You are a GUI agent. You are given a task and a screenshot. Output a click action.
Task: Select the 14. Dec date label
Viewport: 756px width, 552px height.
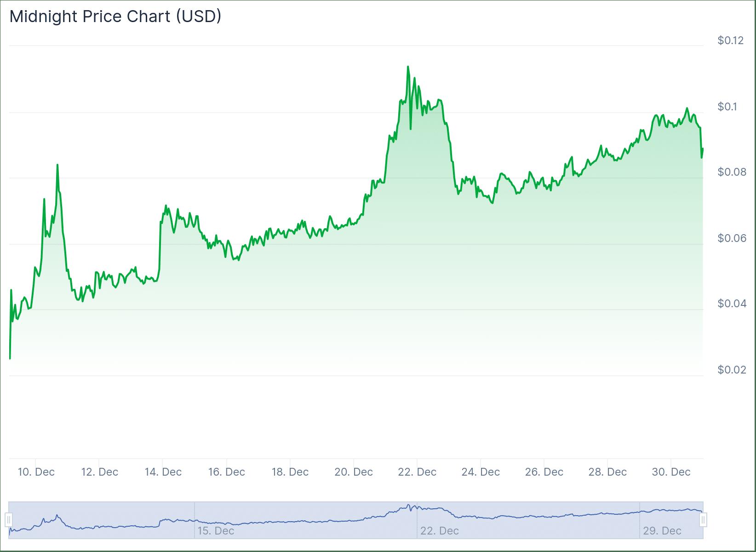tap(163, 472)
